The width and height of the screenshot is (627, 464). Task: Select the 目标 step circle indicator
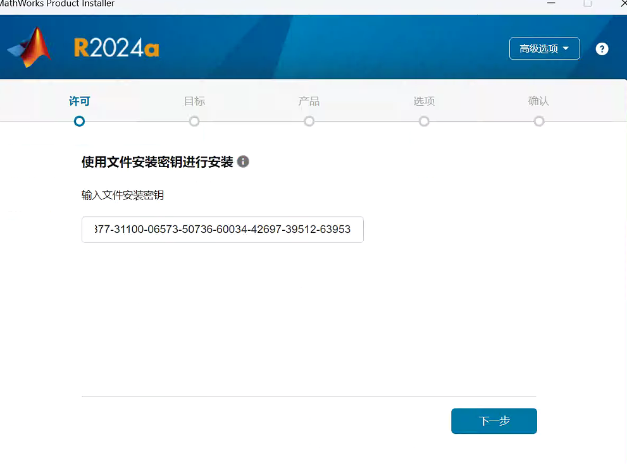(x=194, y=121)
